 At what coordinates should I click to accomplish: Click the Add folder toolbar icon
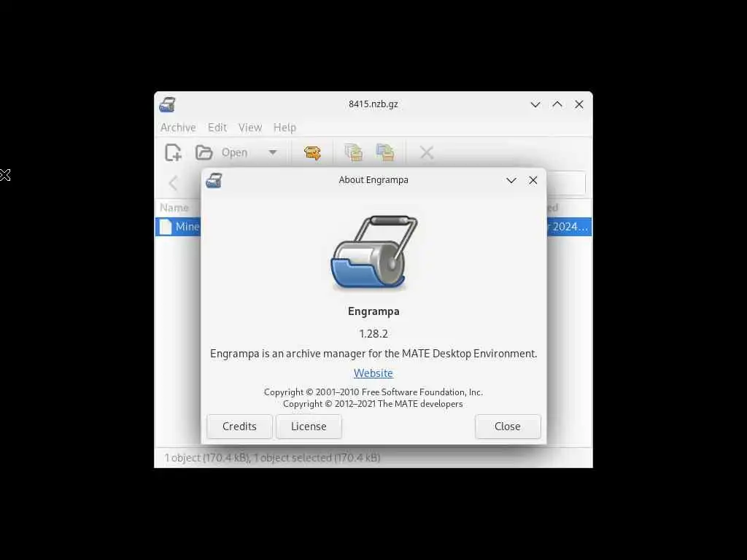tap(385, 152)
